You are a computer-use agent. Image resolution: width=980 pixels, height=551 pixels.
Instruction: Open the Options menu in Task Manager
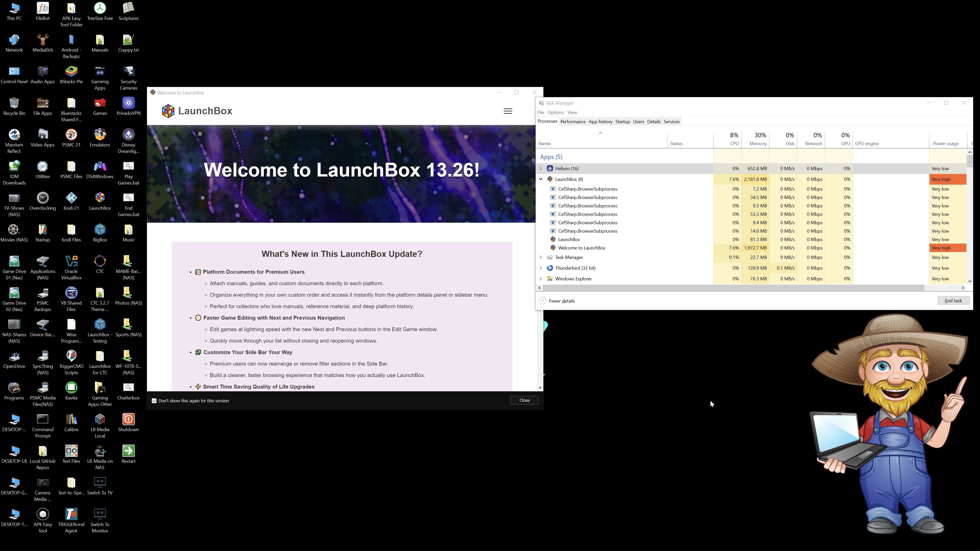click(x=555, y=112)
